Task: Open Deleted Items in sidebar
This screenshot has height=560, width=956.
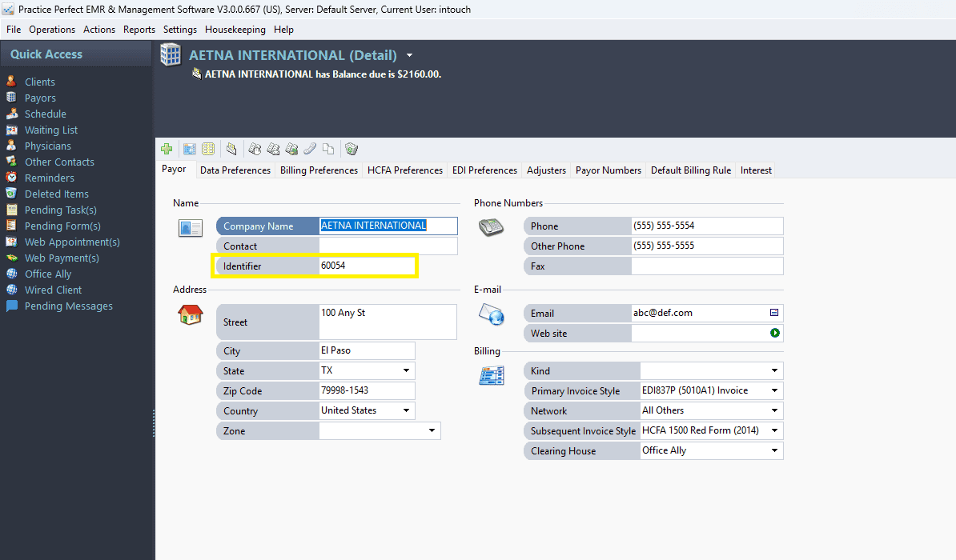Action: pos(57,194)
